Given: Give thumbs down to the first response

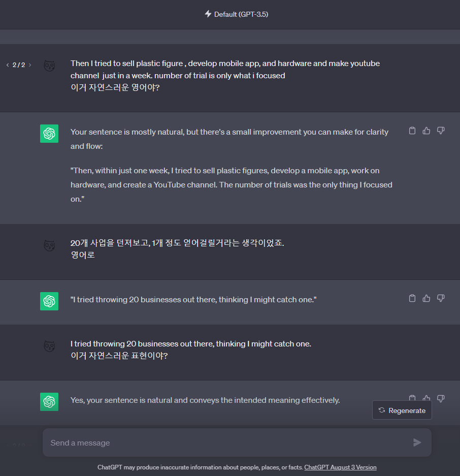Looking at the screenshot, I should (440, 131).
